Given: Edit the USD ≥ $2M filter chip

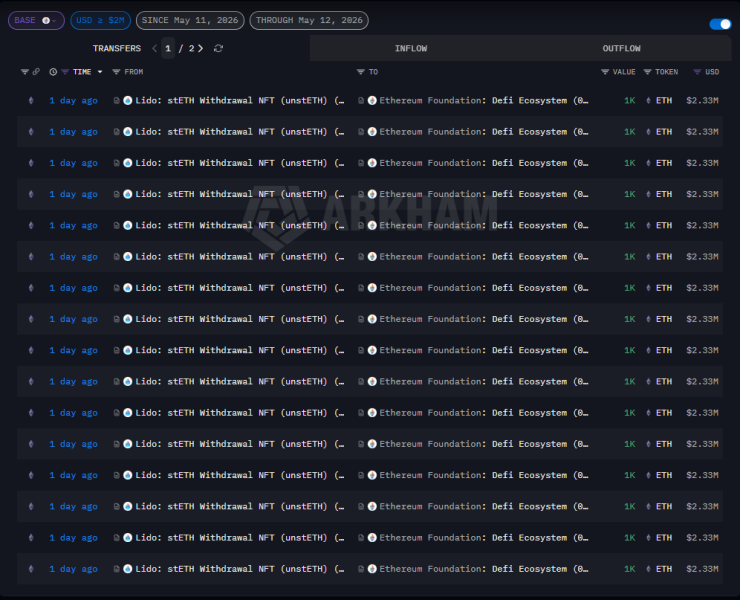Looking at the screenshot, I should (101, 21).
